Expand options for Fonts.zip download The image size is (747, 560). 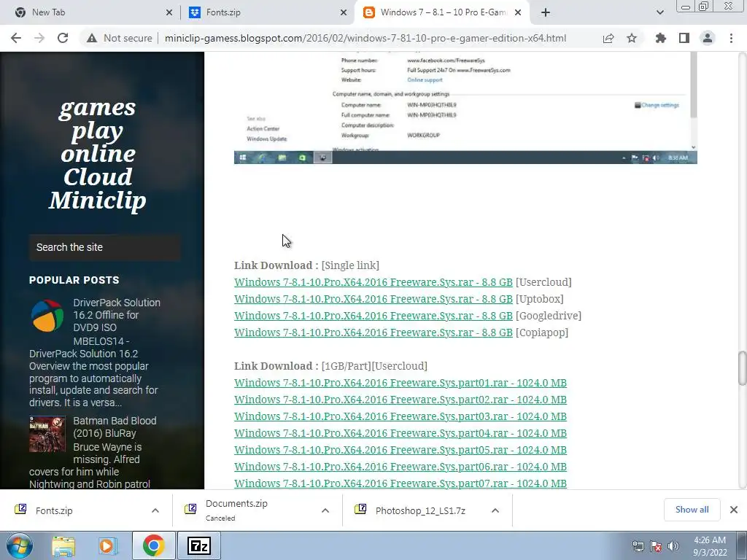tap(155, 510)
